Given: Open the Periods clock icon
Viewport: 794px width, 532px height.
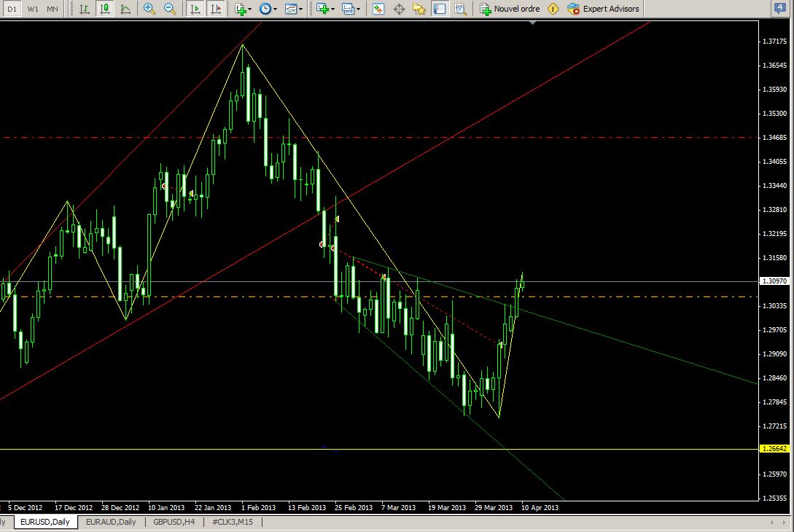Looking at the screenshot, I should pos(265,9).
